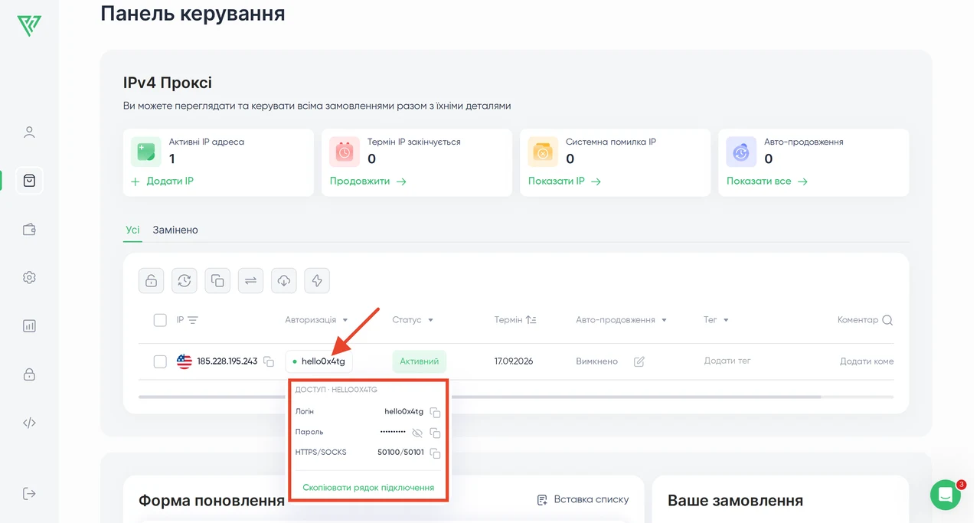Open the shopping bag orders sidebar icon
Image resolution: width=980 pixels, height=523 pixels.
pos(29,181)
